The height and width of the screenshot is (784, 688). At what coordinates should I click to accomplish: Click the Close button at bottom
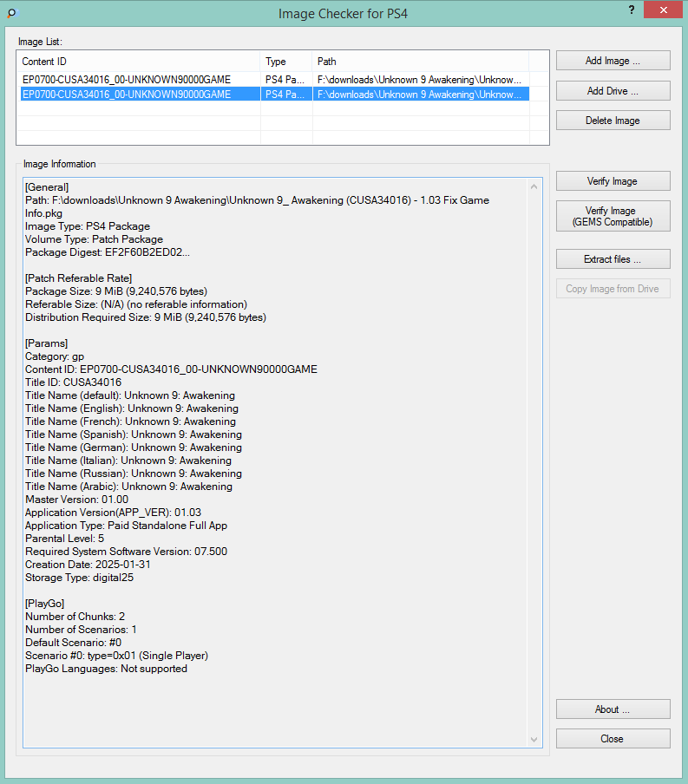pyautogui.click(x=613, y=739)
